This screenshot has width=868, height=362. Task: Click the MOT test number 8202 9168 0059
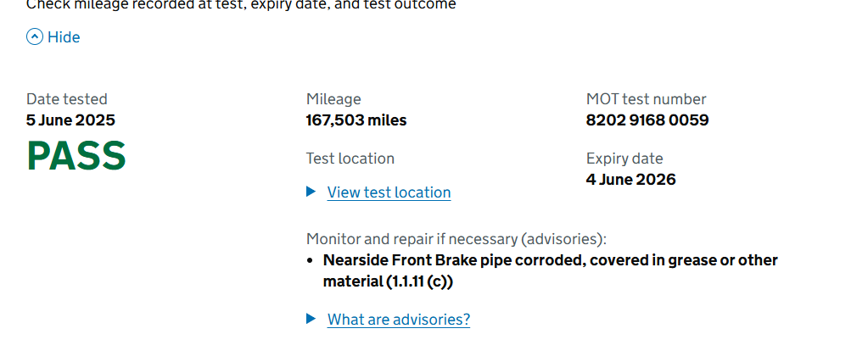pyautogui.click(x=647, y=120)
